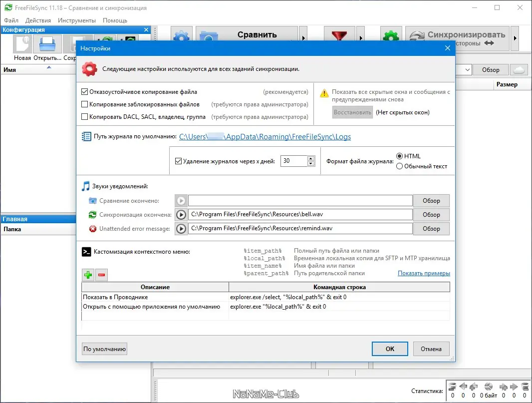Click Отмена button

[x=431, y=349]
